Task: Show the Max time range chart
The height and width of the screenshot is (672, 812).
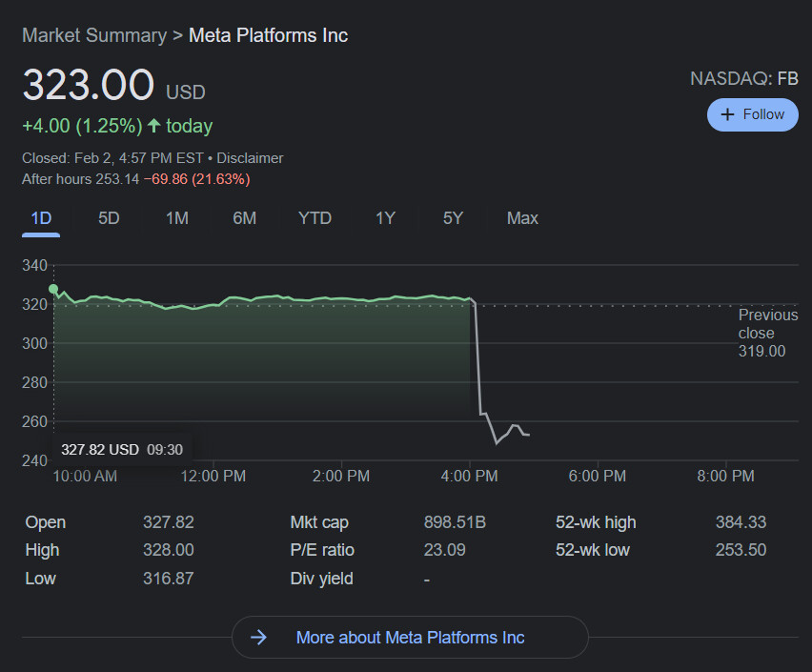Action: point(522,218)
